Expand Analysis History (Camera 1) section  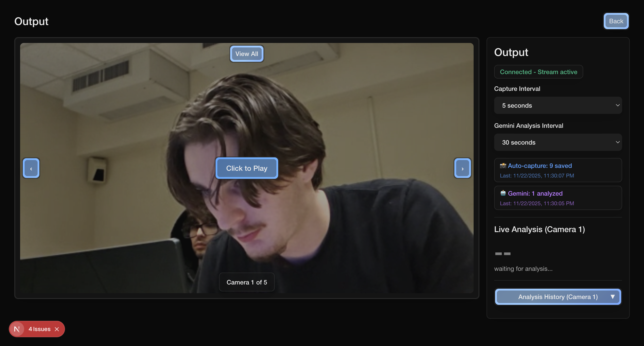(x=557, y=297)
